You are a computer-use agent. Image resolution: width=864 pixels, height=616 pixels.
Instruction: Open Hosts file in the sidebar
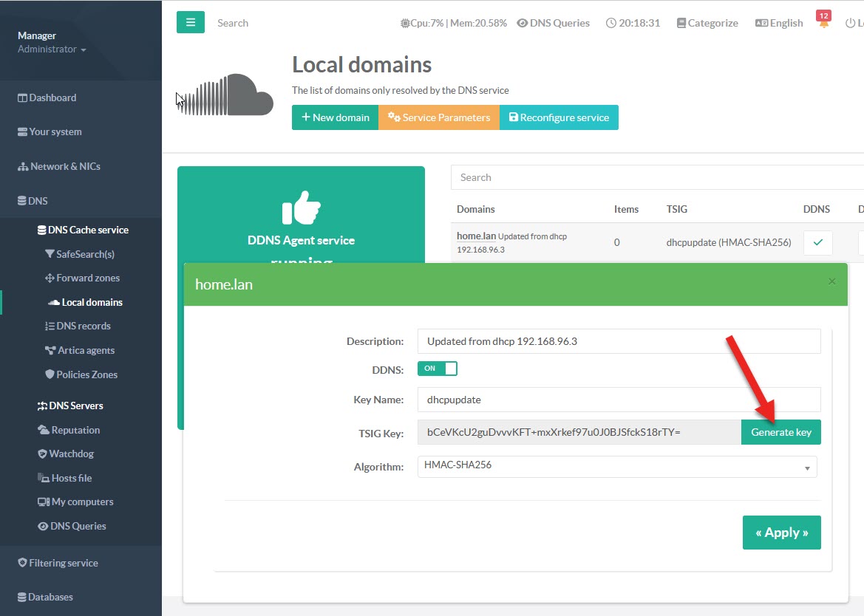click(x=71, y=478)
